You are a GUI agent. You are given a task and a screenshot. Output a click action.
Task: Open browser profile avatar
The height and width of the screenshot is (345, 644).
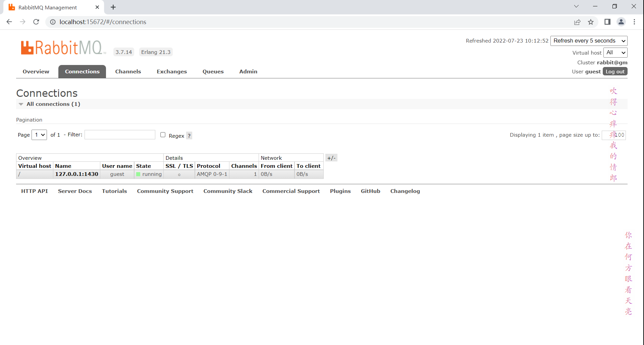(x=621, y=22)
